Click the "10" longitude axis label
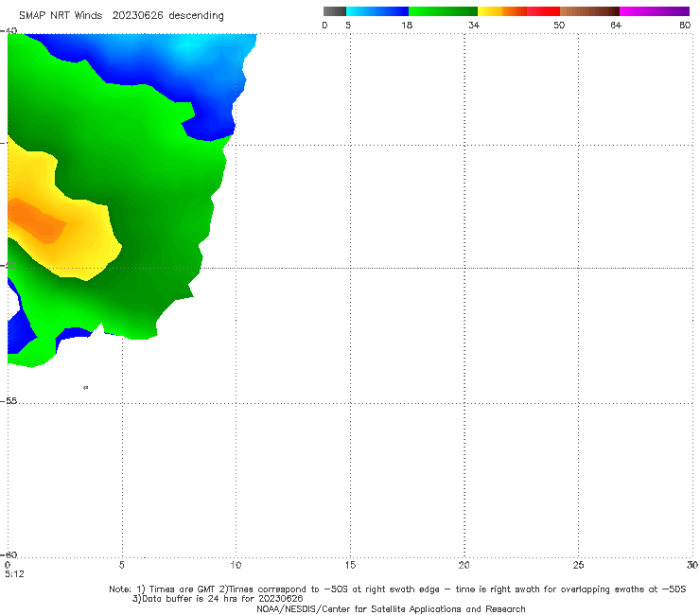This screenshot has height=615, width=700. 236,565
